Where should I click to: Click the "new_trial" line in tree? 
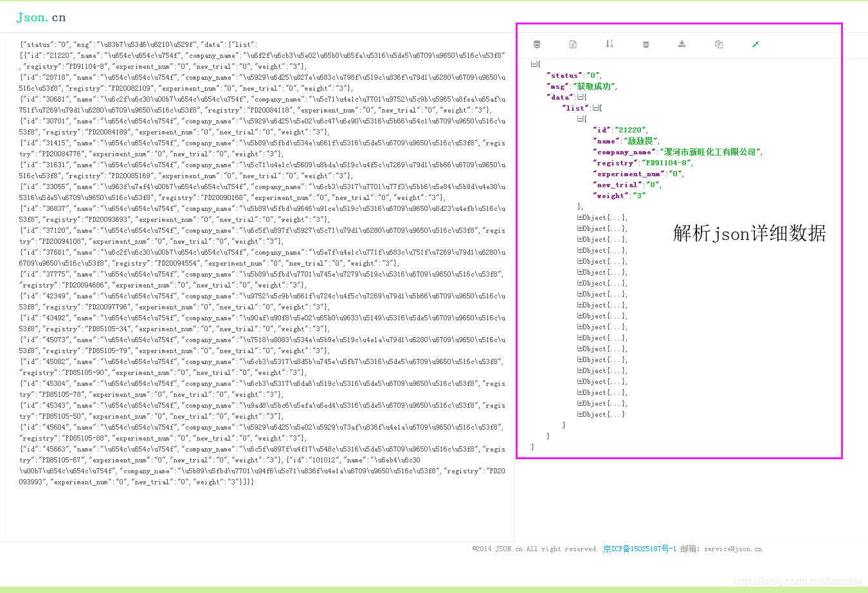[626, 185]
